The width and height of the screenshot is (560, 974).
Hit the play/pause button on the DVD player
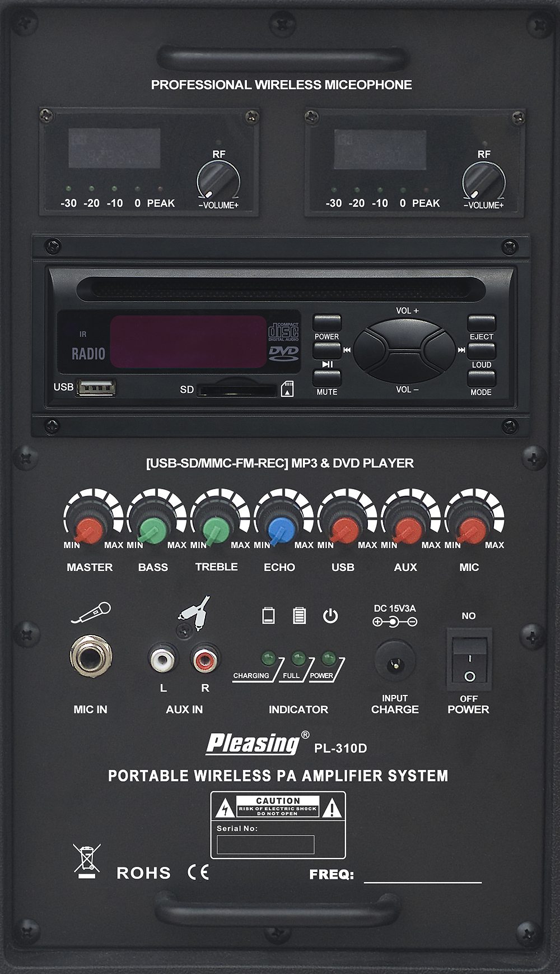327,351
